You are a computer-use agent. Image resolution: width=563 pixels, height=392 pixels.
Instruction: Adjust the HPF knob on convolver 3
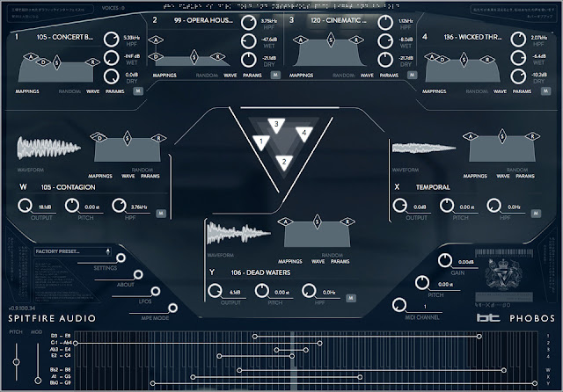(x=385, y=23)
